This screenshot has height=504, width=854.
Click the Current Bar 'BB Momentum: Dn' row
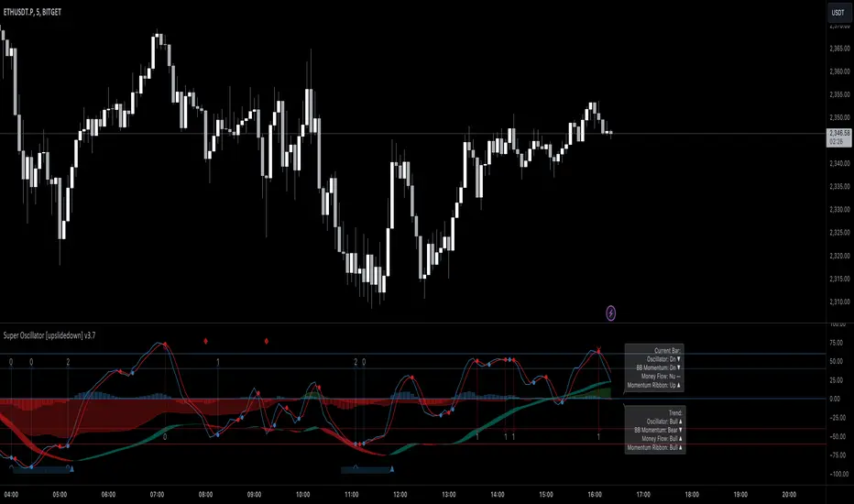pos(659,368)
